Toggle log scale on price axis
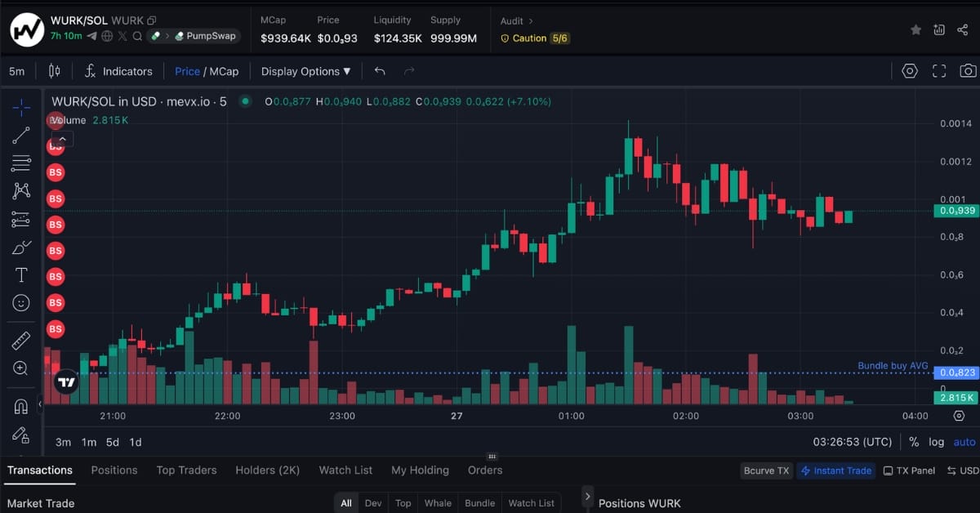 point(936,442)
